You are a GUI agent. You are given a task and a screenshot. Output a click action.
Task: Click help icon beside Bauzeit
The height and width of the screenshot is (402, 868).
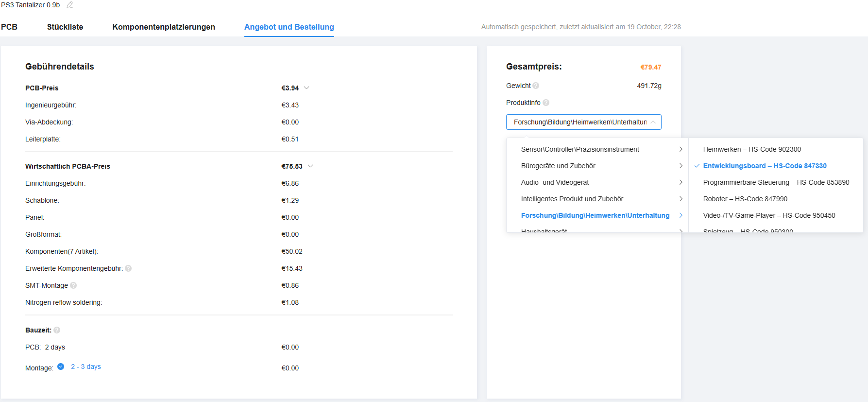click(x=57, y=330)
